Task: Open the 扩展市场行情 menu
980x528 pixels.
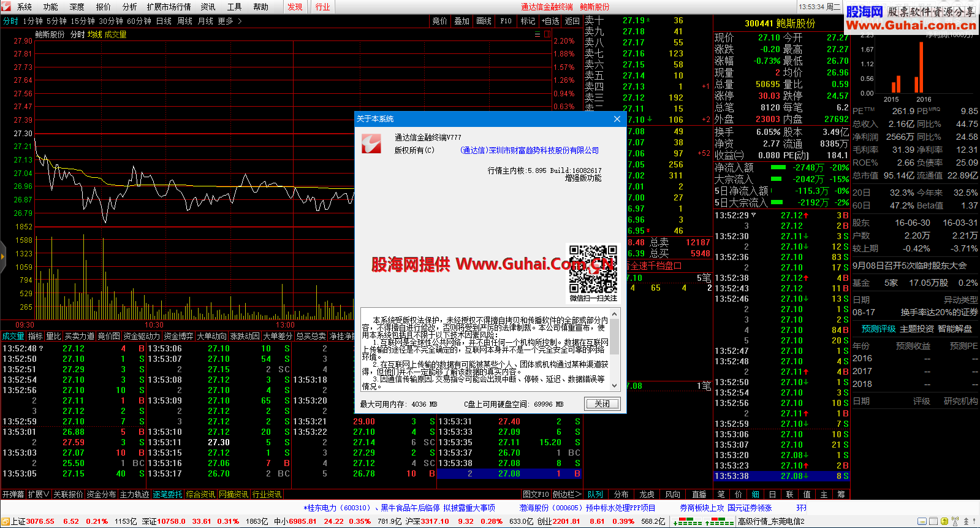Action: click(169, 7)
